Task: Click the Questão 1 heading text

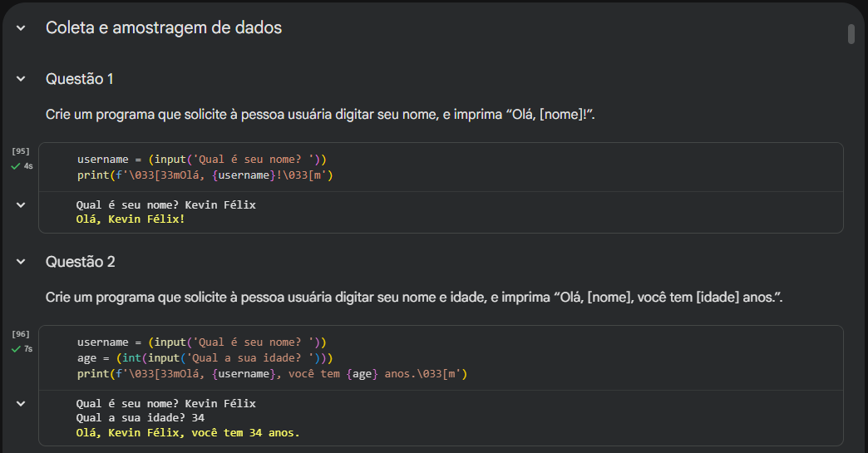Action: point(80,78)
